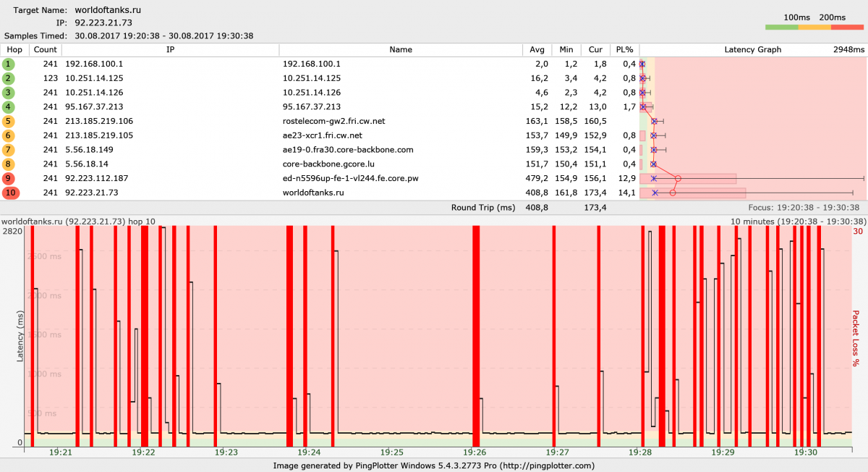Sort by the Name column header

pyautogui.click(x=400, y=50)
